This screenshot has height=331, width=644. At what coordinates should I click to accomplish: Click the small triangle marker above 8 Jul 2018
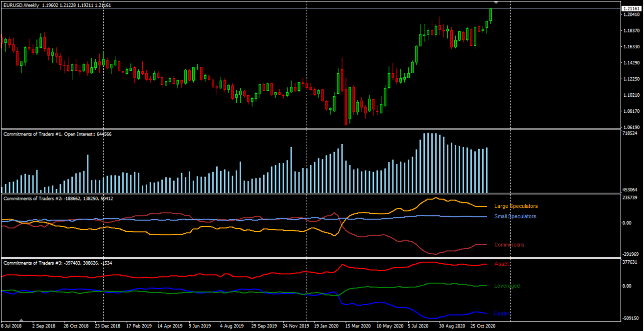tap(21, 320)
